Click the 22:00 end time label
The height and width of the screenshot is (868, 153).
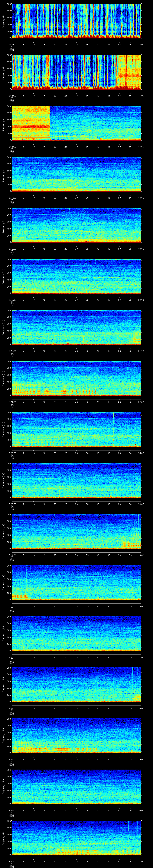point(141,402)
